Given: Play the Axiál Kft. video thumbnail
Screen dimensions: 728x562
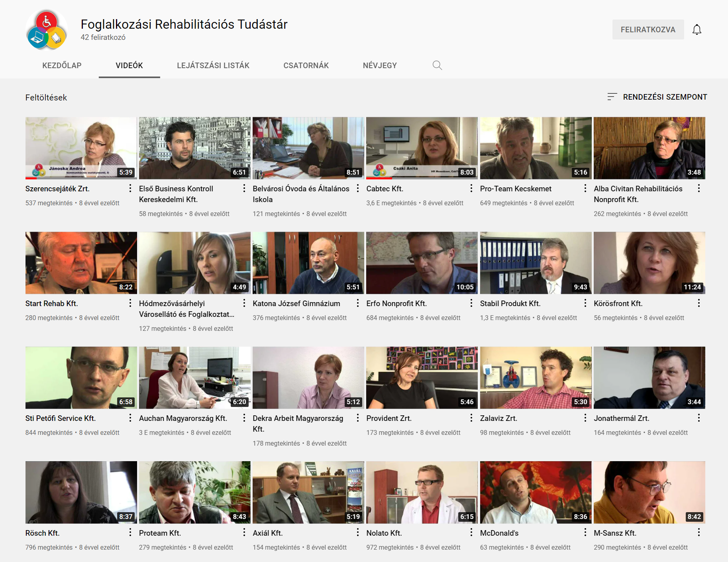Looking at the screenshot, I should 308,492.
